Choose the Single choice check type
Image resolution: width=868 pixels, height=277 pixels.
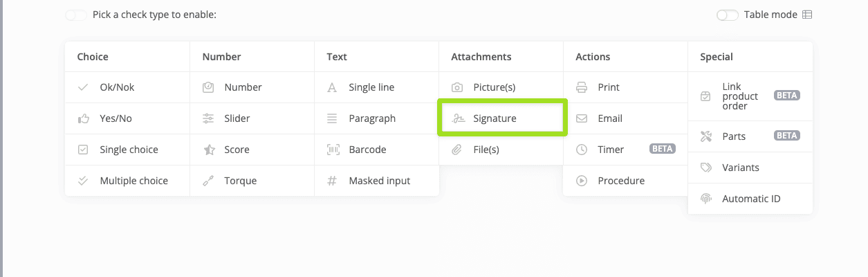pyautogui.click(x=129, y=150)
